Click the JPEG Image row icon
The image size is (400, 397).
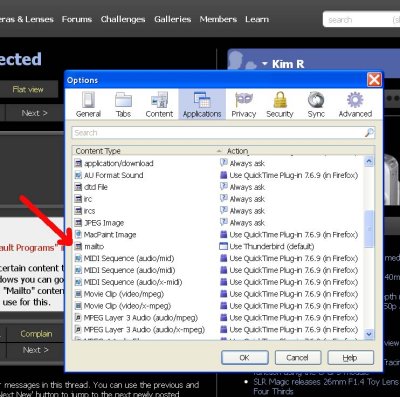(x=78, y=223)
